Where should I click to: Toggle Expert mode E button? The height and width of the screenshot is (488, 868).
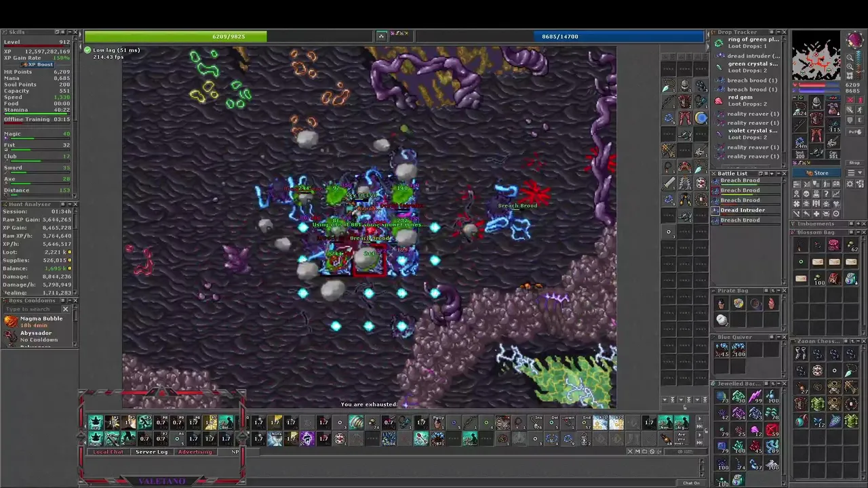(x=860, y=120)
